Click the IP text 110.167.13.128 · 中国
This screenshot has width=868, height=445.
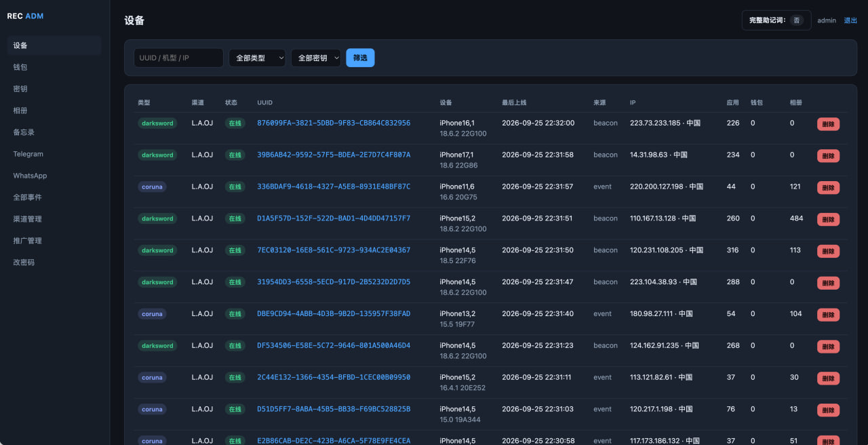pyautogui.click(x=663, y=218)
